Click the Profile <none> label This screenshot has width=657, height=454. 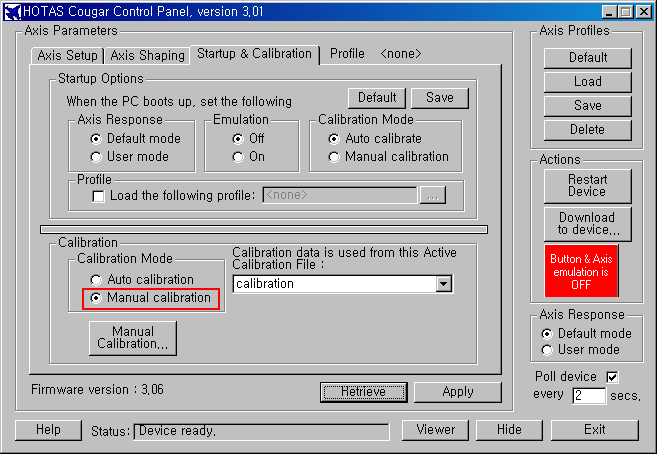[x=375, y=54]
